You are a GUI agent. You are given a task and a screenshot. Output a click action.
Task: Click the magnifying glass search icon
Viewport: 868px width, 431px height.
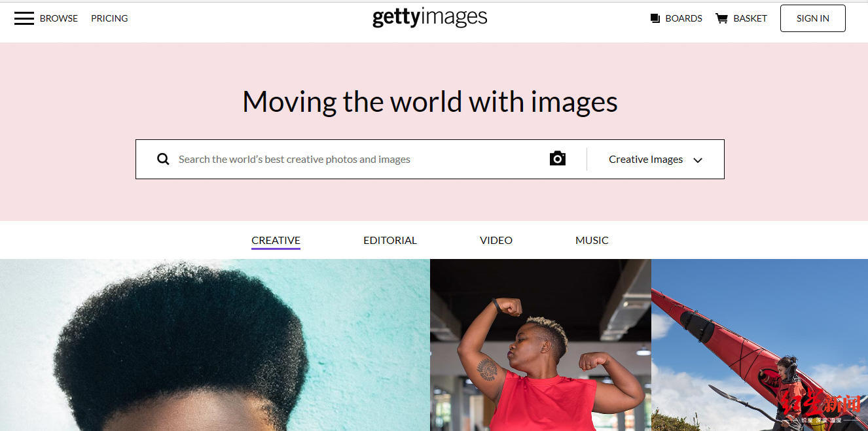163,159
